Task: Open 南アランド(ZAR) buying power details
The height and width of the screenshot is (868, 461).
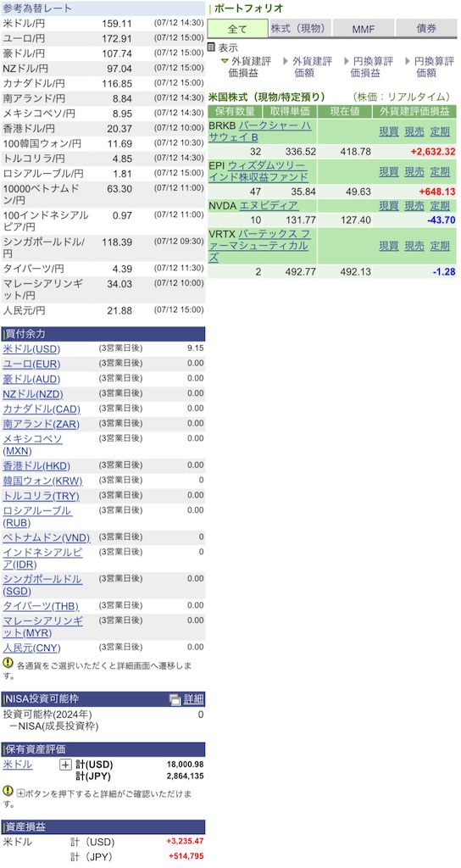Action: click(41, 424)
